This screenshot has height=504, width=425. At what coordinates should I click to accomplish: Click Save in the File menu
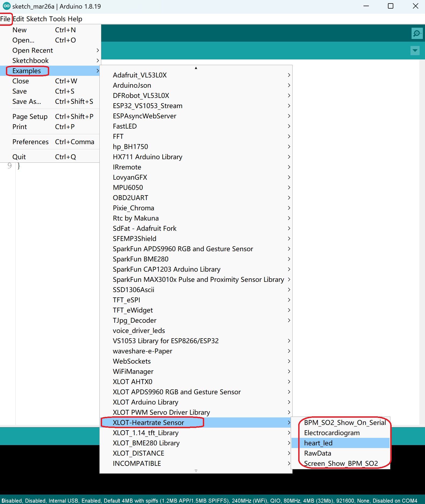point(50,91)
